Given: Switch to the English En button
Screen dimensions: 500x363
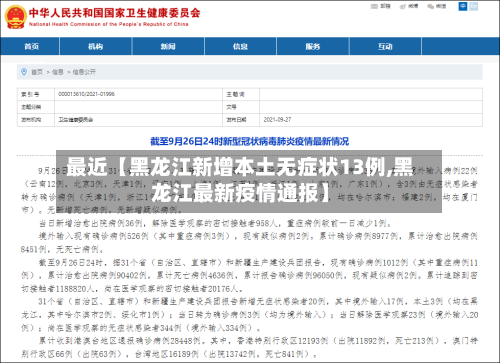Looking at the screenshot, I should [x=474, y=6].
